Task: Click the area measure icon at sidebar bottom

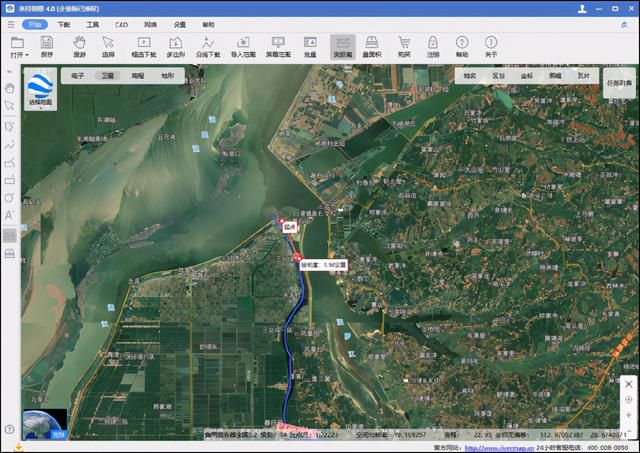Action: [10, 253]
